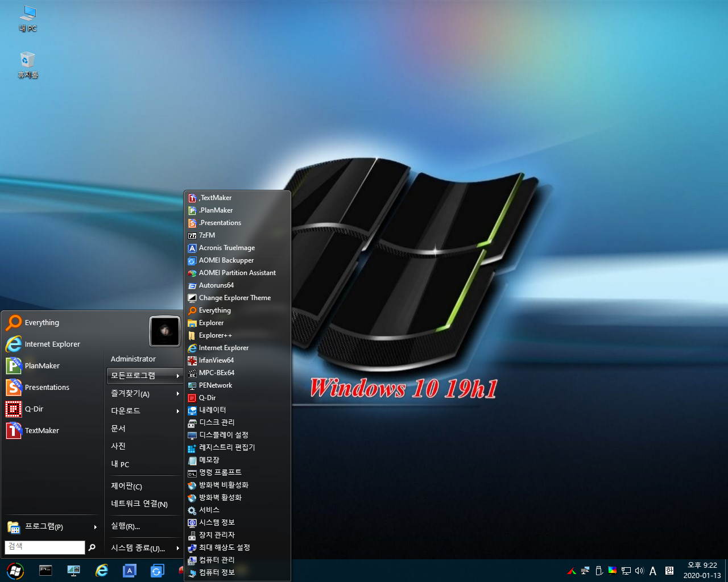Image resolution: width=728 pixels, height=582 pixels.
Task: Open Acronis icon on taskbar
Action: click(x=130, y=571)
